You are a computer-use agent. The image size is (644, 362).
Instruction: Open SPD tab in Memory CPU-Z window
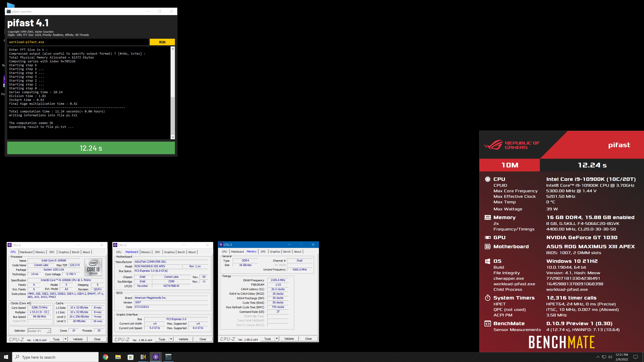[263, 252]
